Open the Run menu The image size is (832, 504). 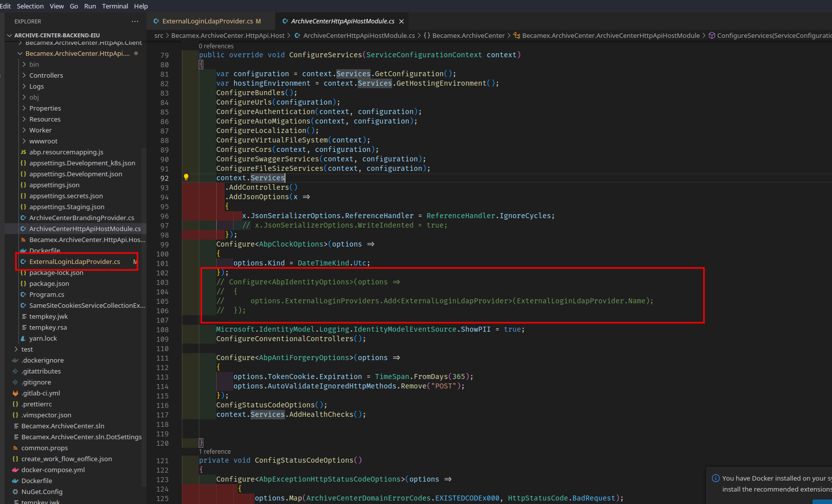90,6
